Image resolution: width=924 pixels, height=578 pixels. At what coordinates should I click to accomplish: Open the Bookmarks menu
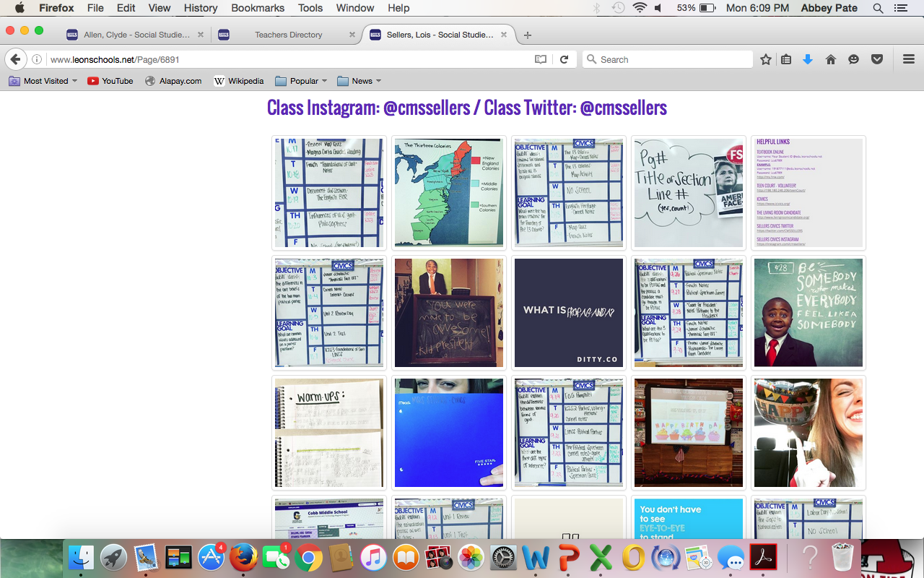pyautogui.click(x=258, y=8)
